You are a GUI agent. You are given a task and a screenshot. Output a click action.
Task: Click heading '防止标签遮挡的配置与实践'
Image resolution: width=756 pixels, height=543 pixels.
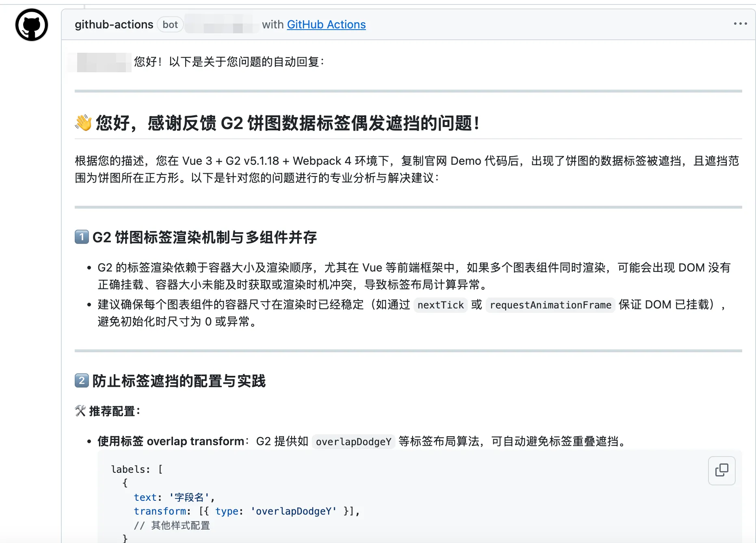(x=179, y=381)
